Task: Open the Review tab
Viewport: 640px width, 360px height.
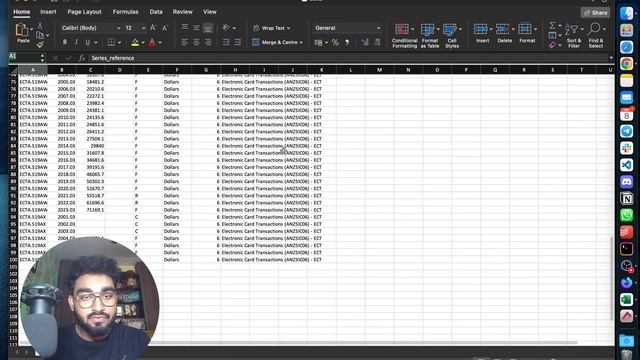Action: [182, 12]
